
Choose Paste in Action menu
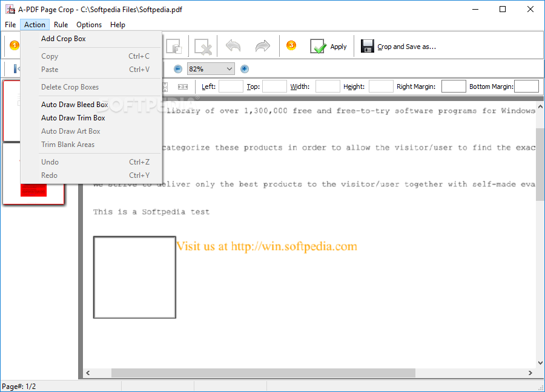[x=91, y=70]
